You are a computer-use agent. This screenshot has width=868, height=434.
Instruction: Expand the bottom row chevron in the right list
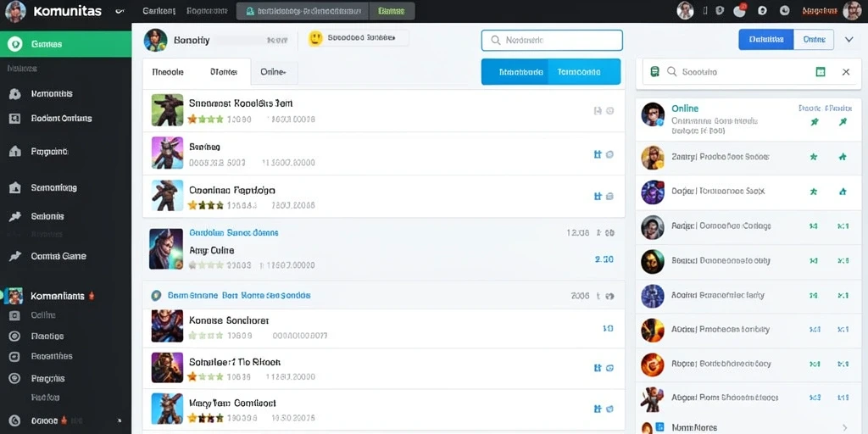[845, 427]
